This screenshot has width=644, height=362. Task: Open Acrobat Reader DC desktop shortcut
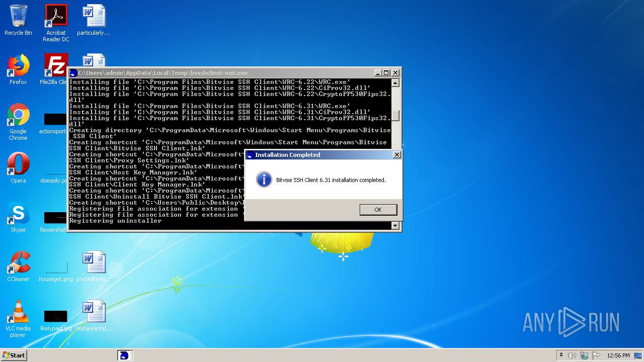coord(56,23)
